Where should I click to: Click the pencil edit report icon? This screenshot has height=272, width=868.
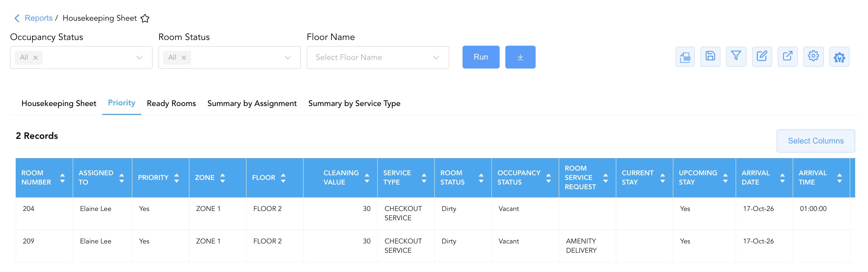point(762,57)
